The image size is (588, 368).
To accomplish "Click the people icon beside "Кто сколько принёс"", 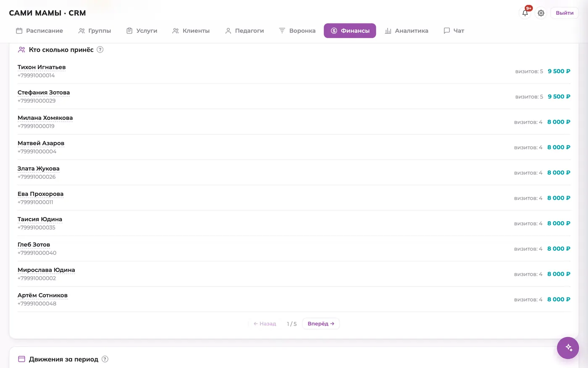I will point(22,50).
